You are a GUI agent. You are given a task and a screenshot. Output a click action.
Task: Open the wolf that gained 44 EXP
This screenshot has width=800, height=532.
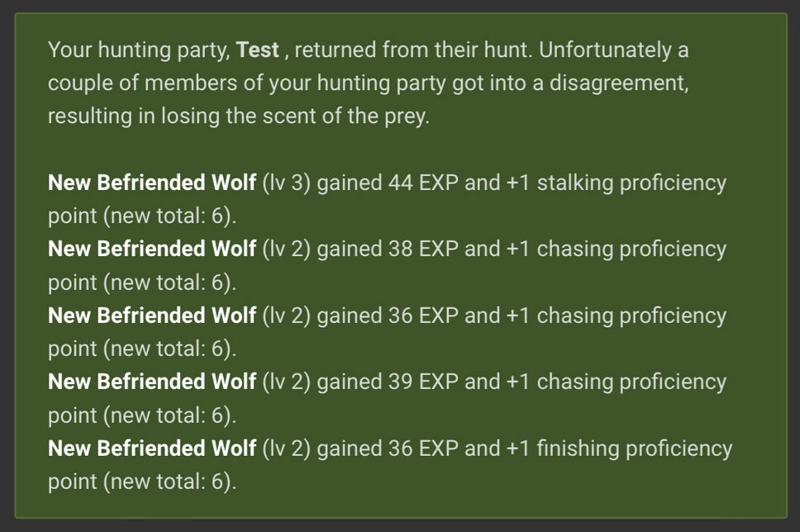pos(152,183)
